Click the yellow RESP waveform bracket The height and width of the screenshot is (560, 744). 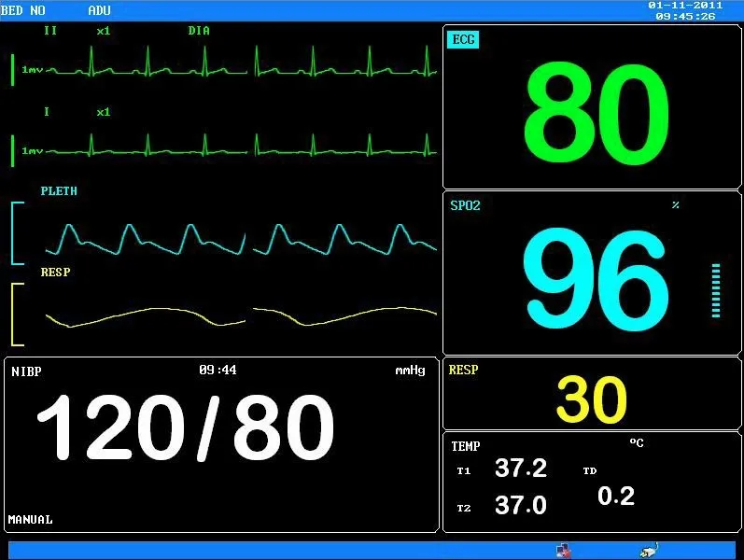pos(17,315)
